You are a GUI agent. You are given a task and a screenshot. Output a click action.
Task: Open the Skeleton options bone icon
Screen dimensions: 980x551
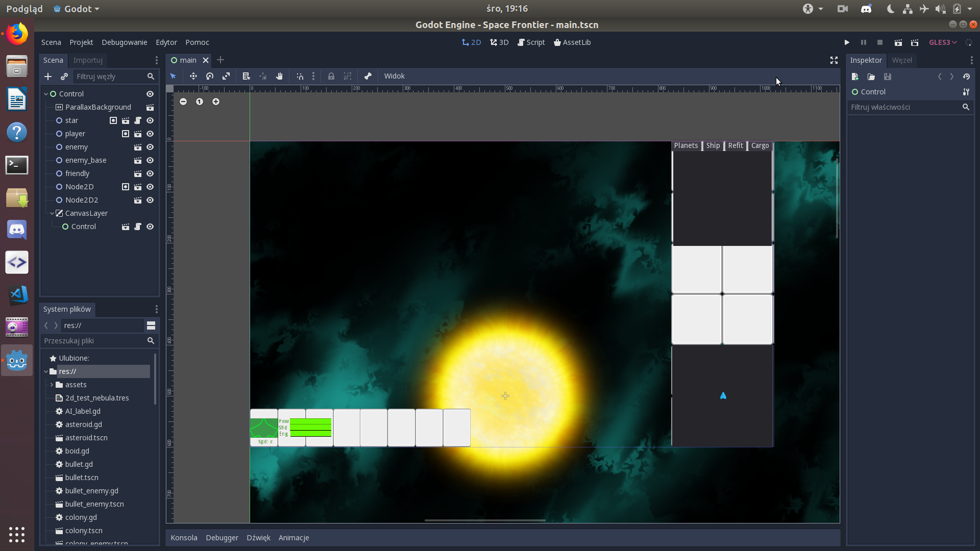(x=367, y=76)
